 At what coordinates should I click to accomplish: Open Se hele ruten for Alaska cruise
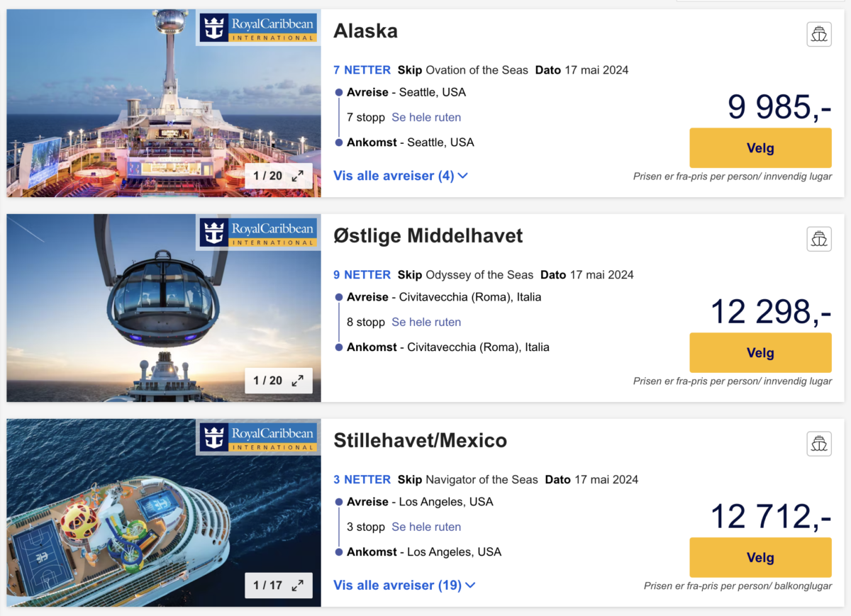(426, 118)
